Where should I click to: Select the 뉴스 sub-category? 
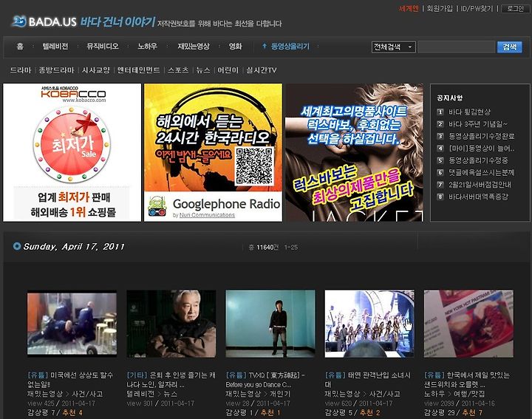[203, 70]
